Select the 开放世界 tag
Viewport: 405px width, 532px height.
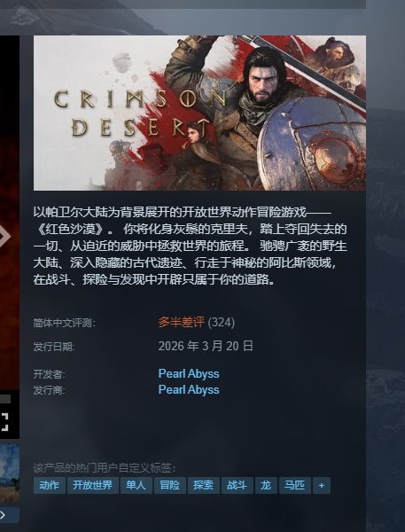click(92, 486)
